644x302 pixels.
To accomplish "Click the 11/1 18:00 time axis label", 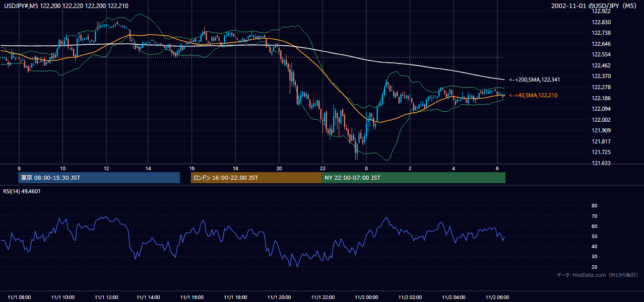I will point(236,297).
